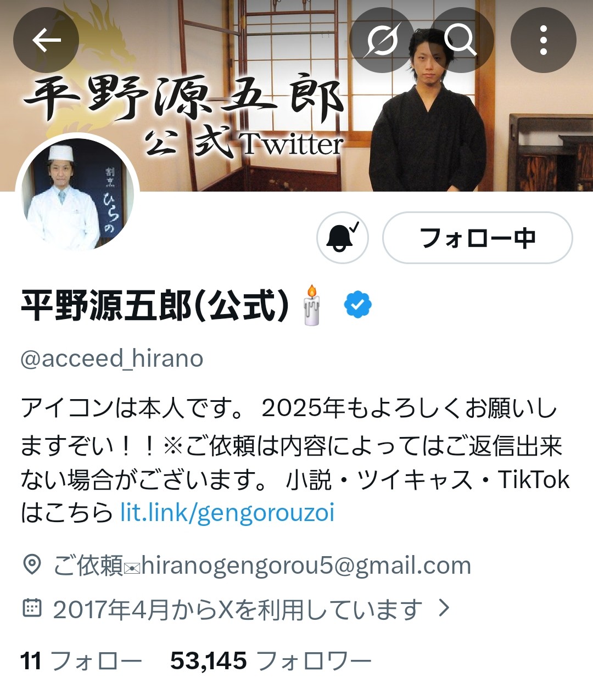
Task: Open the Grok slashed-circle icon
Action: click(382, 40)
